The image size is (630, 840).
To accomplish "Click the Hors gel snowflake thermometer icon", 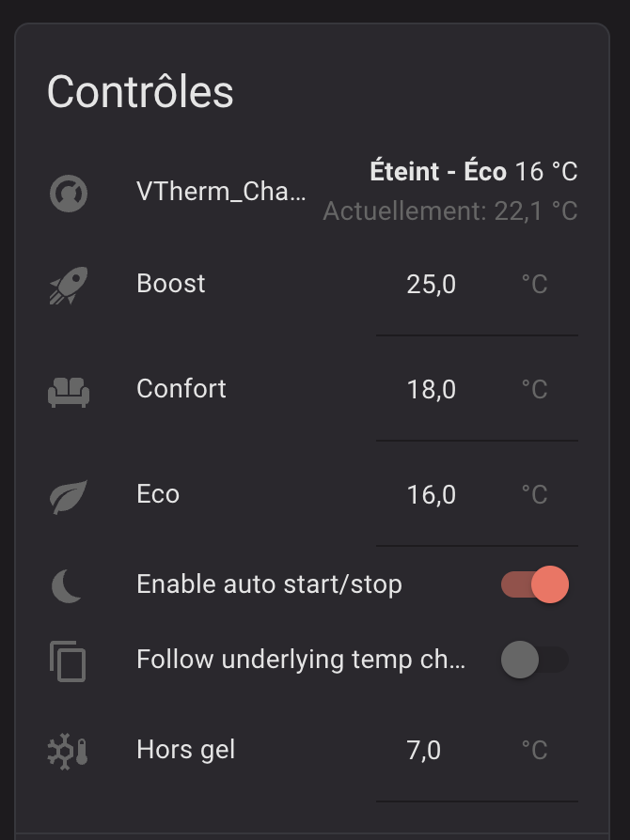I will pos(68,751).
